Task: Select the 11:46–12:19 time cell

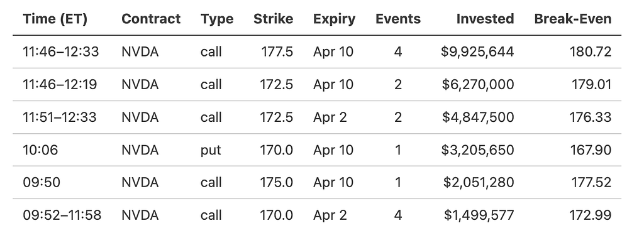Action: point(60,85)
